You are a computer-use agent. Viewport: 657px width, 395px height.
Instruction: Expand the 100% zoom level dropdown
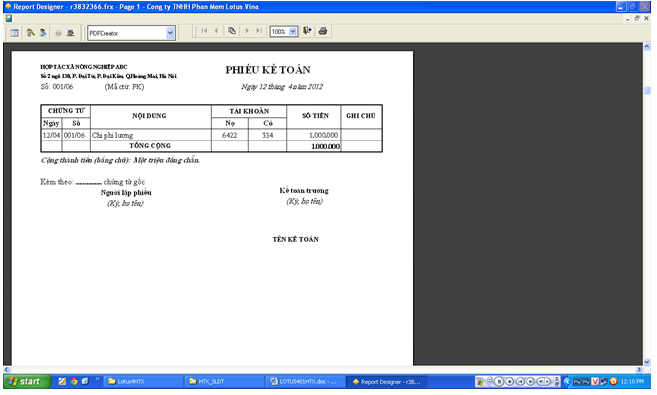click(292, 31)
